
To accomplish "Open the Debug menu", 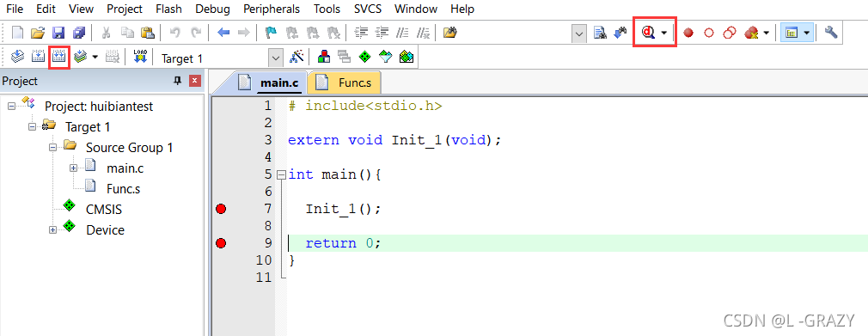I will click(x=213, y=9).
